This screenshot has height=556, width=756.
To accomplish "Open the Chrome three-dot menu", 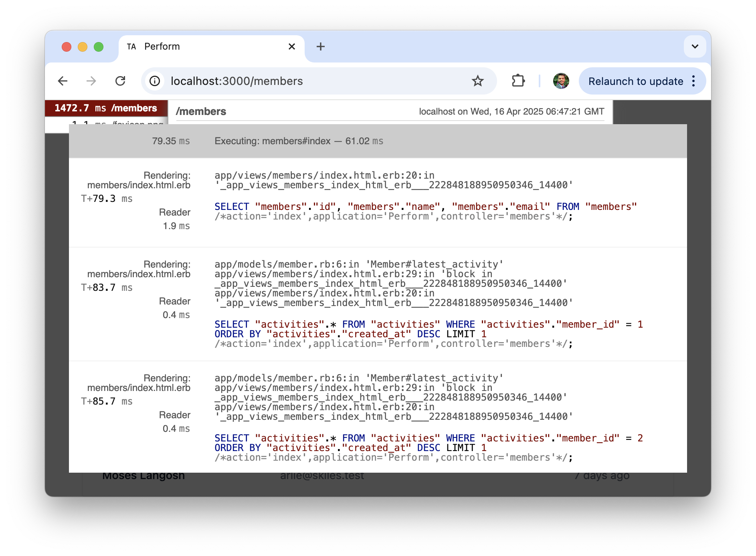I will tap(693, 81).
